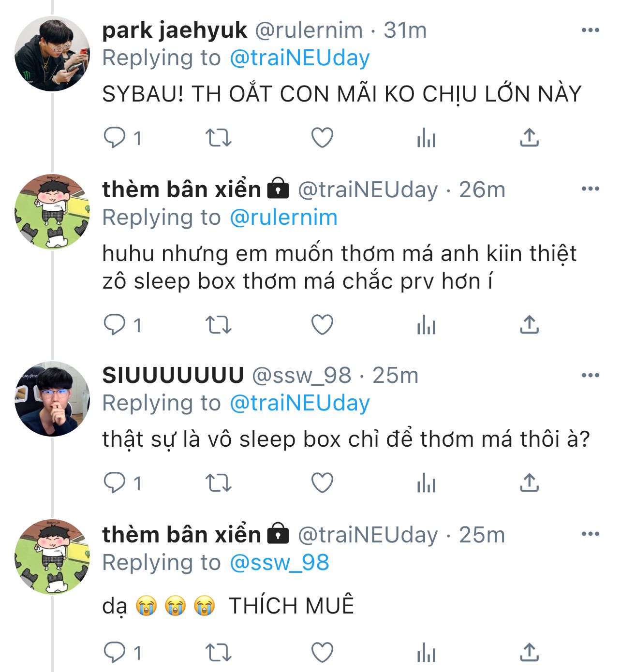621x672 pixels.
Task: Retweet the 26m reply to @rulernim
Action: point(219,325)
